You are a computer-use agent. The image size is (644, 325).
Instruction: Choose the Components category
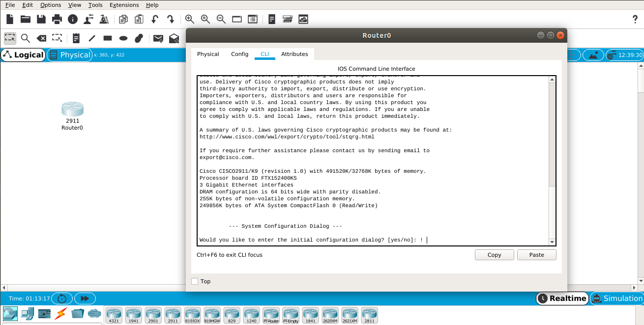pos(44,313)
